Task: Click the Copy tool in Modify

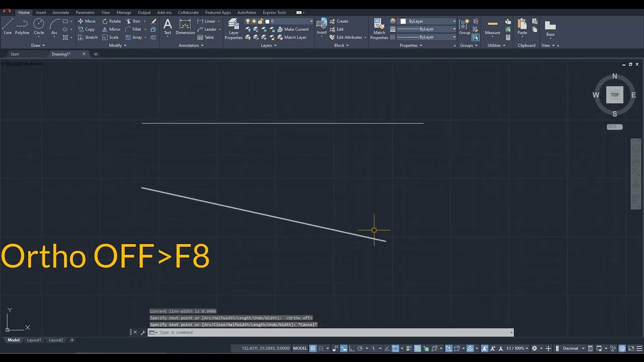Action: [87, 29]
